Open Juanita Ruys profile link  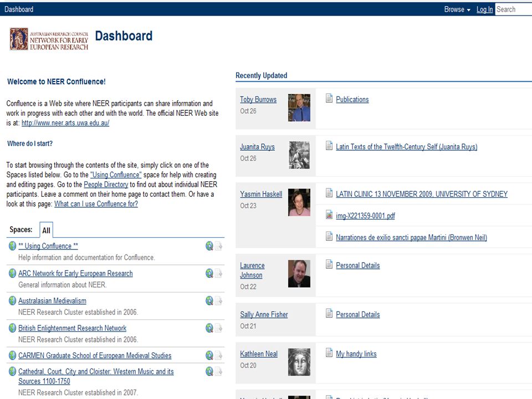(257, 147)
